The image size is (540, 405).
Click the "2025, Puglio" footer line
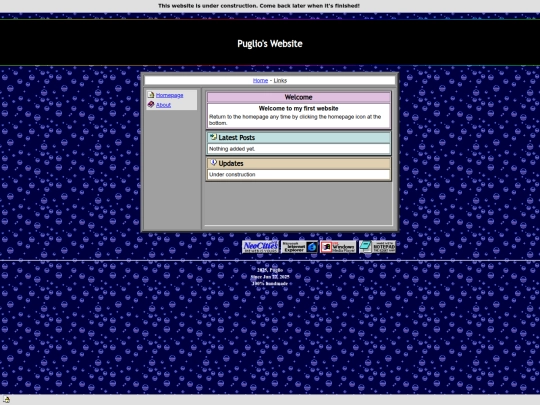270,270
